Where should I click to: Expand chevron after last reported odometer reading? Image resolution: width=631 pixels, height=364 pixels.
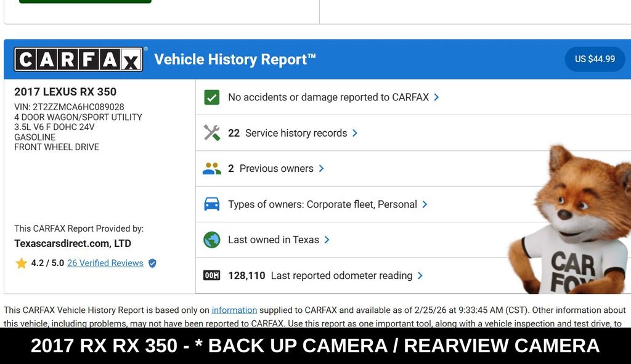pyautogui.click(x=420, y=276)
